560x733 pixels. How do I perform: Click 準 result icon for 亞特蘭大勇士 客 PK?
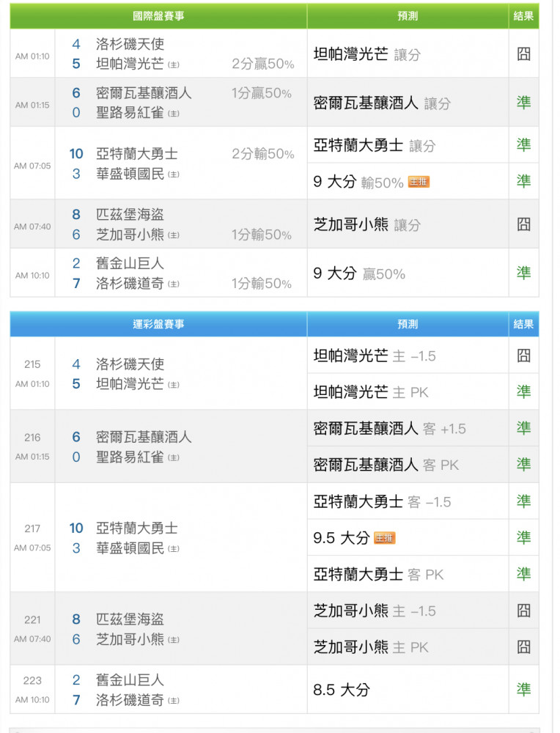click(523, 574)
